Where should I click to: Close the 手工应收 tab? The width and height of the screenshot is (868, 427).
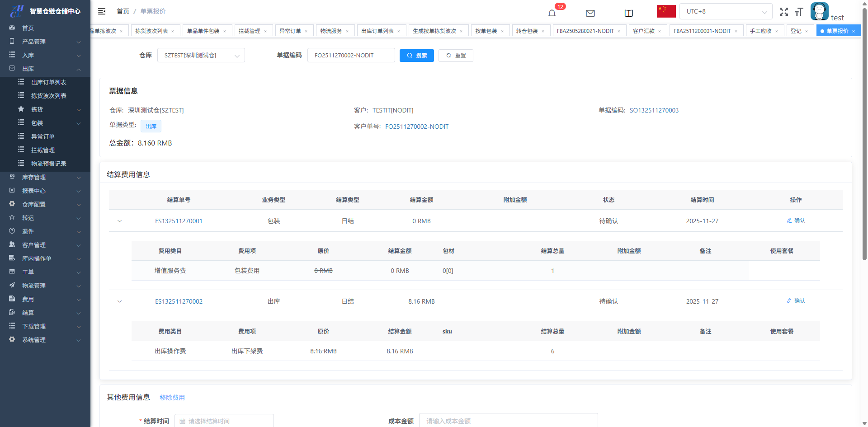pyautogui.click(x=777, y=31)
